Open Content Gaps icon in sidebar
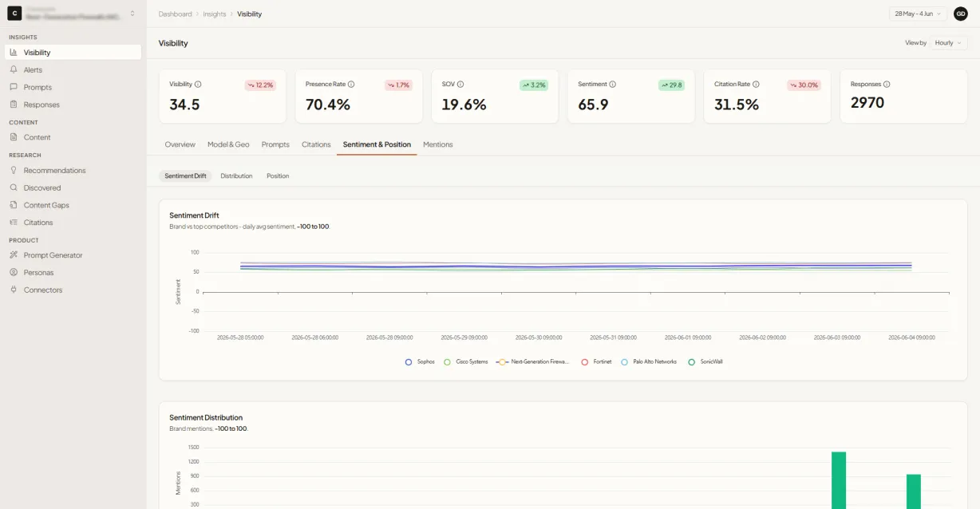The image size is (980, 509). pos(14,205)
